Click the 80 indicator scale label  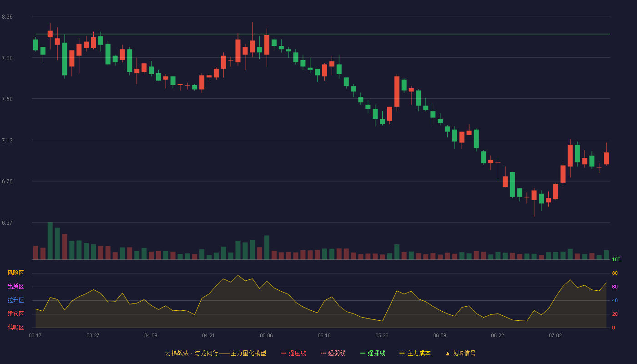tap(615, 273)
